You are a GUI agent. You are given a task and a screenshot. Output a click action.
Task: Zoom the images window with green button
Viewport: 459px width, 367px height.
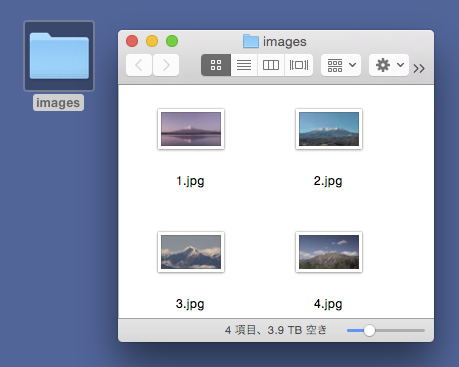pos(172,41)
